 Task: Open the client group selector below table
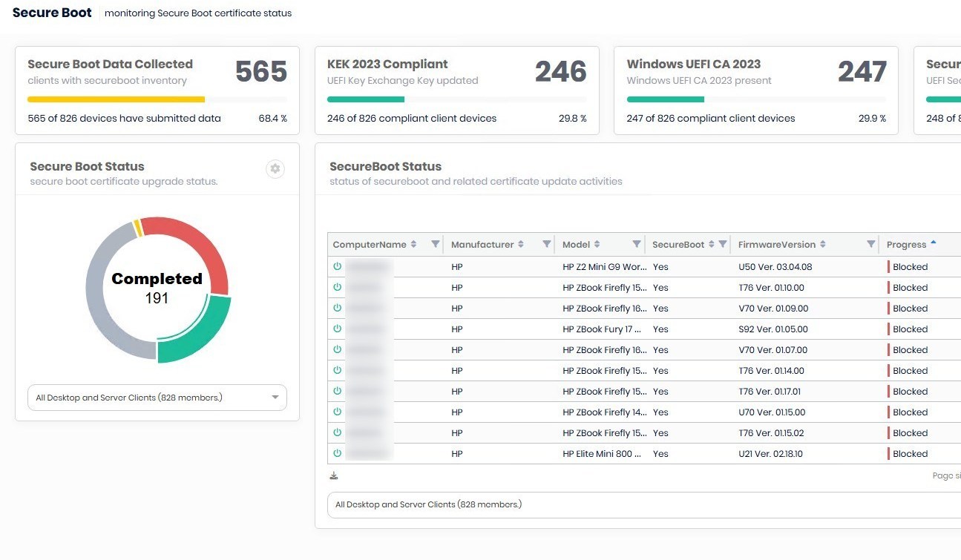pyautogui.click(x=638, y=504)
